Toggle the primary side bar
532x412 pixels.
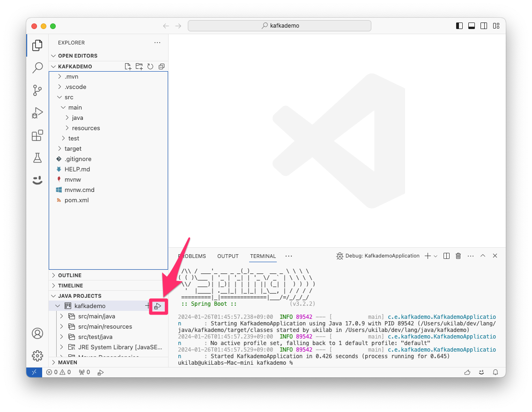pyautogui.click(x=459, y=26)
